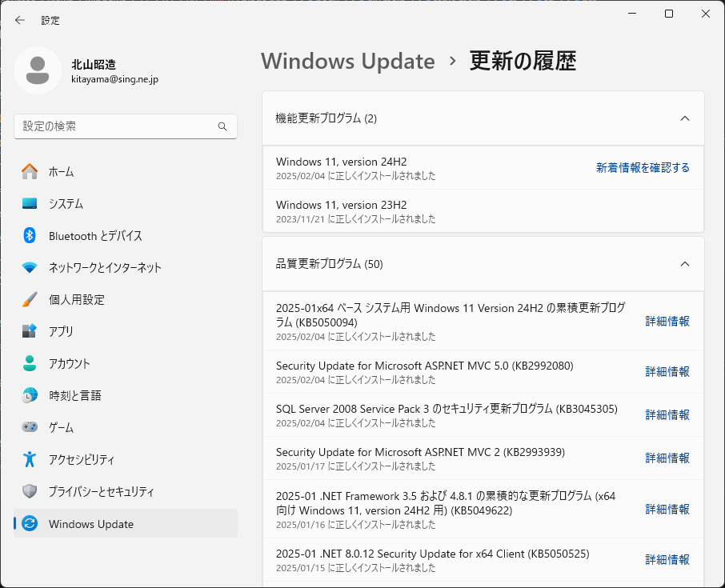Click the search magnifier icon

tap(222, 126)
